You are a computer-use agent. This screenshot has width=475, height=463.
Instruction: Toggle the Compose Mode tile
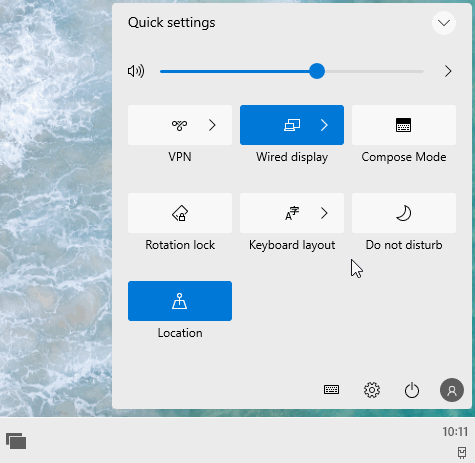(x=404, y=125)
